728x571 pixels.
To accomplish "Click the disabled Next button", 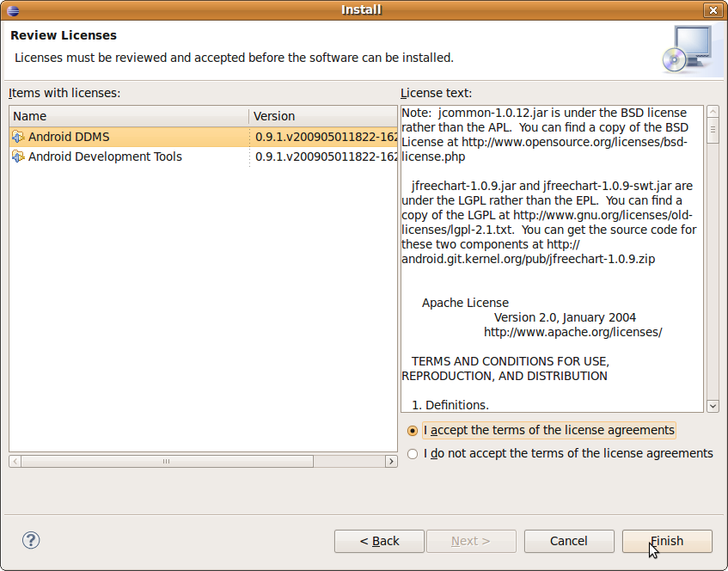I will click(471, 541).
